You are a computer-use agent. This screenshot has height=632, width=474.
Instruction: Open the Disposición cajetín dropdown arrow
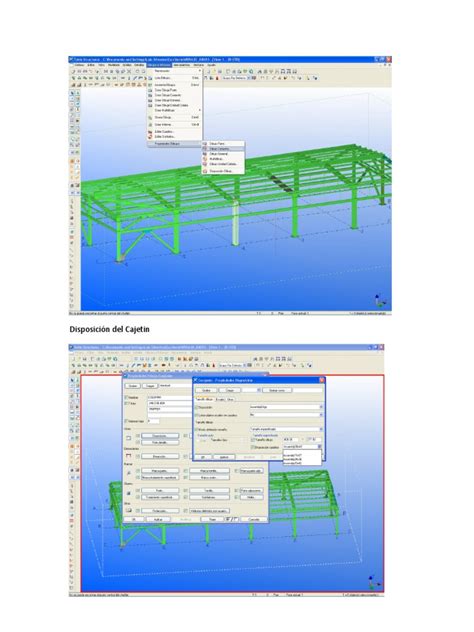tap(320, 447)
